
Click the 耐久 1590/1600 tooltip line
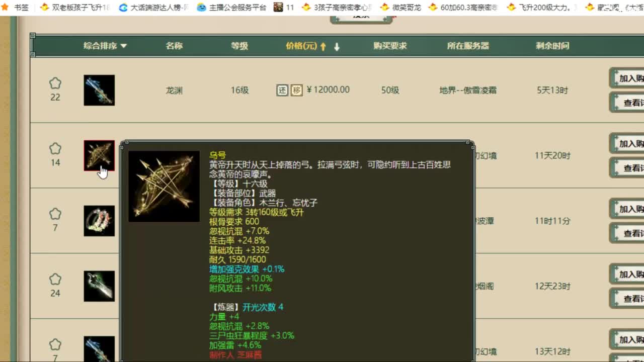pos(237,259)
